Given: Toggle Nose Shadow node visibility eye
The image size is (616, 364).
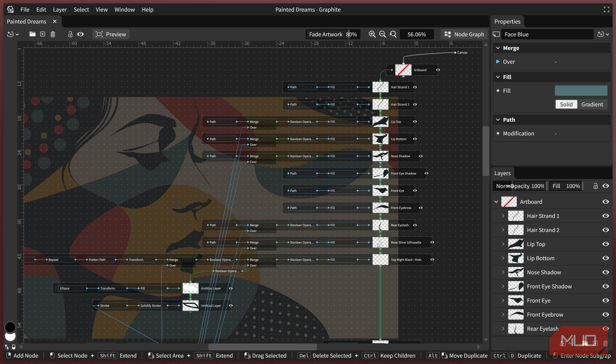Looking at the screenshot, I should click(421, 156).
